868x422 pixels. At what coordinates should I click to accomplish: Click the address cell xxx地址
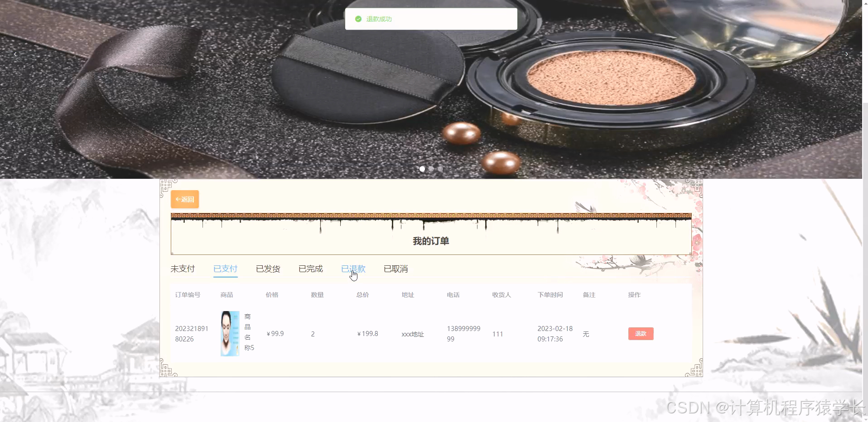point(413,334)
